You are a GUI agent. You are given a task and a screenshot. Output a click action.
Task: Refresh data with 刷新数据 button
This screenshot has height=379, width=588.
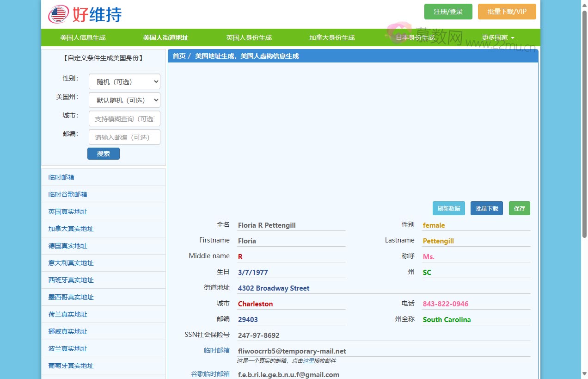pyautogui.click(x=448, y=208)
